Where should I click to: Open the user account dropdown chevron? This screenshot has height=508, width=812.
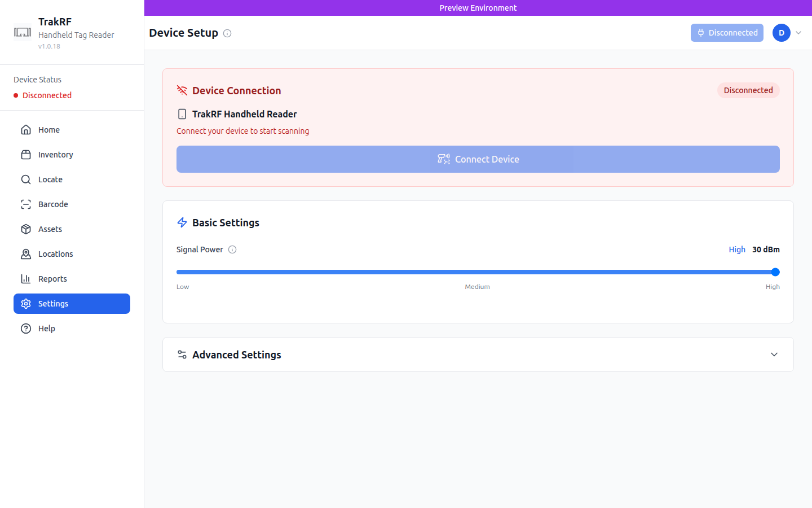(798, 33)
